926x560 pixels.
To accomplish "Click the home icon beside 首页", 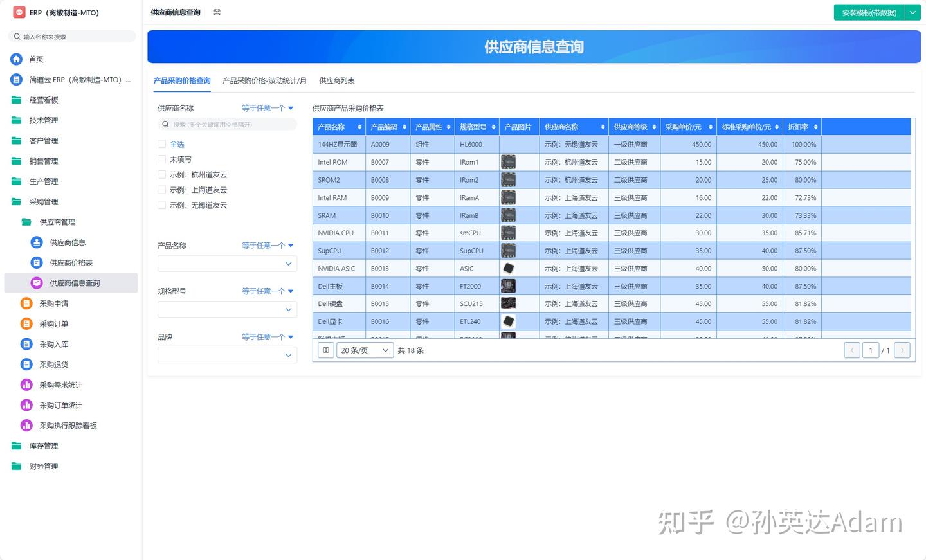I will [17, 59].
